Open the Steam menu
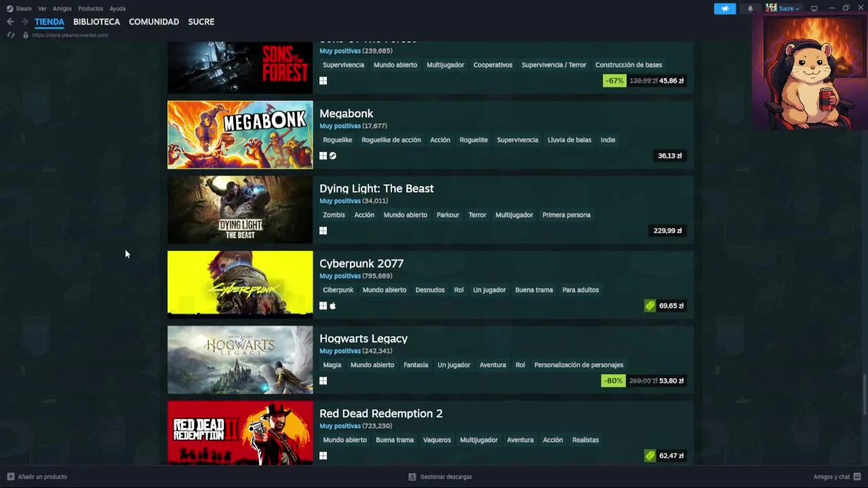The width and height of the screenshot is (868, 488). 23,9
